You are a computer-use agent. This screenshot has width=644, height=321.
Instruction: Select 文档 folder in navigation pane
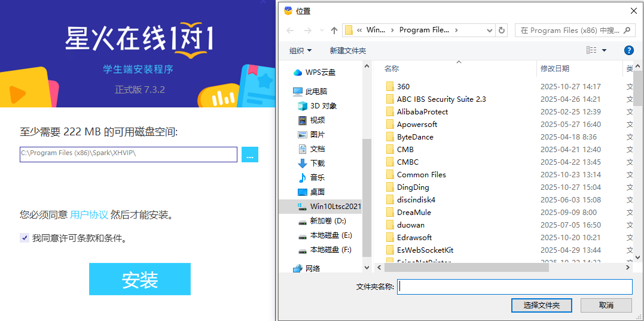pos(311,149)
